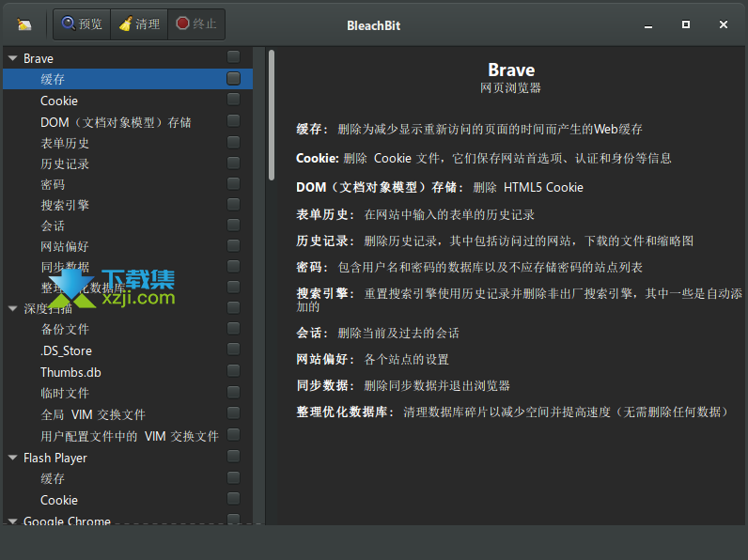The width and height of the screenshot is (748, 560).
Task: Tick the Thumbs.db checkbox
Action: pos(233,370)
